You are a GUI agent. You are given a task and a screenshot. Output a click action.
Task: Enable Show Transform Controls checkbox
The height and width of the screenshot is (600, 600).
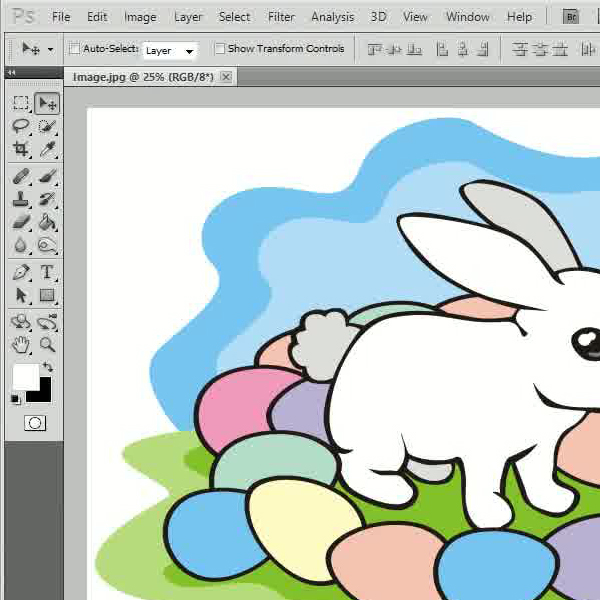tap(220, 49)
